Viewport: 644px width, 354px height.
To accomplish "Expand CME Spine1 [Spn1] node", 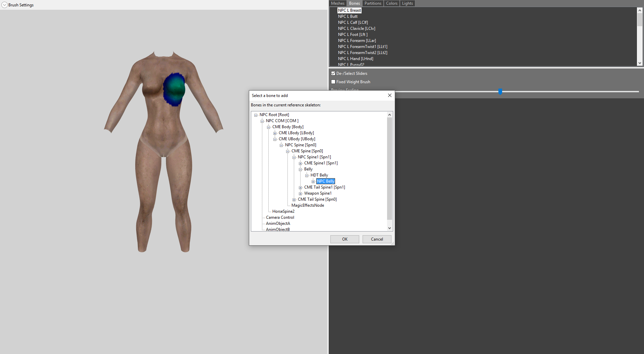I will pos(301,163).
